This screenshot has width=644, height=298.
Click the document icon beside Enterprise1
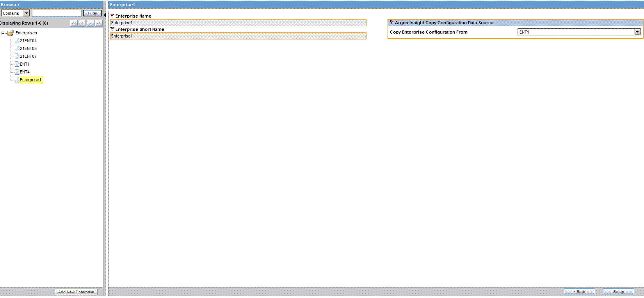pyautogui.click(x=17, y=80)
